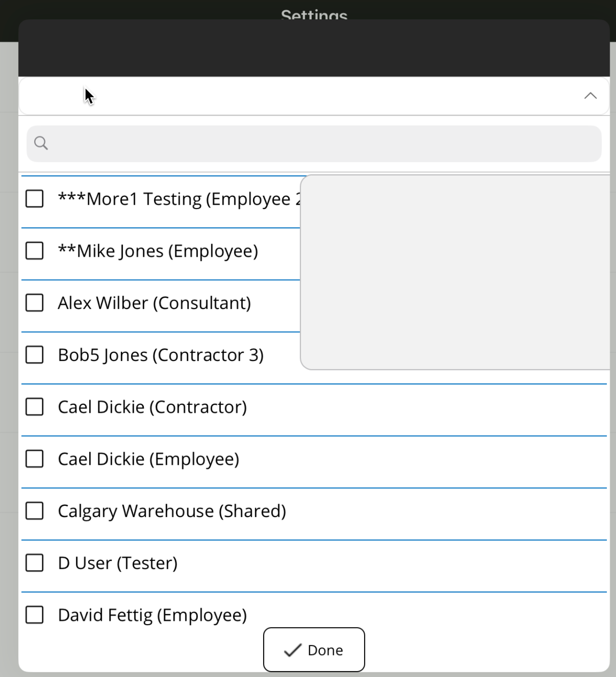The image size is (616, 677).
Task: Select the Bob5 Jones (Contractor 3) checkbox
Action: pyautogui.click(x=35, y=355)
